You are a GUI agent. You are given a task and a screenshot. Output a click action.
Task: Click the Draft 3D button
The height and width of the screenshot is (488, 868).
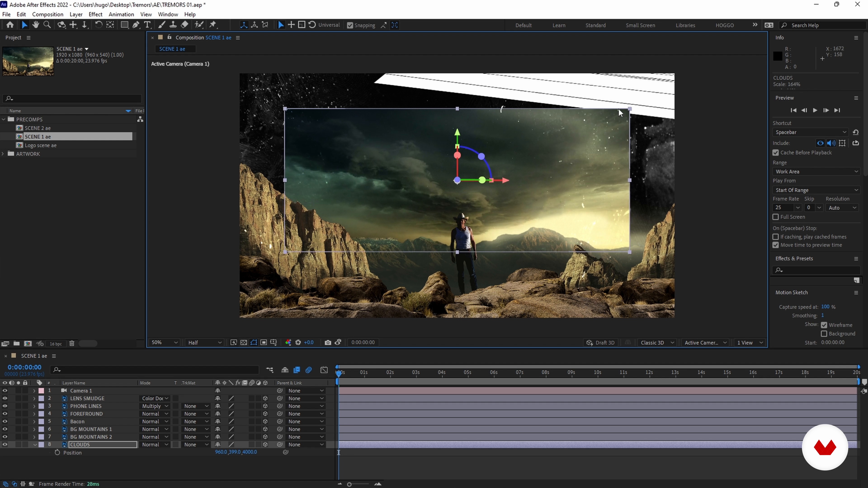click(x=601, y=343)
